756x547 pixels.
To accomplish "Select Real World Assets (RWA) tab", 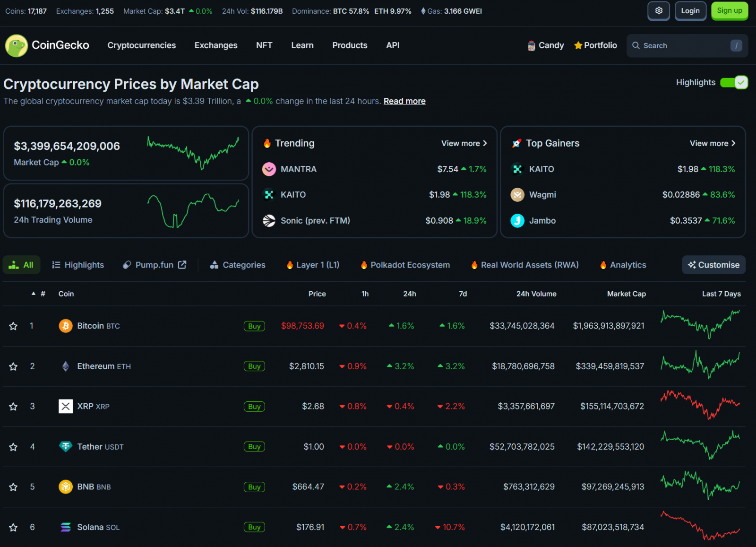I will click(x=524, y=265).
